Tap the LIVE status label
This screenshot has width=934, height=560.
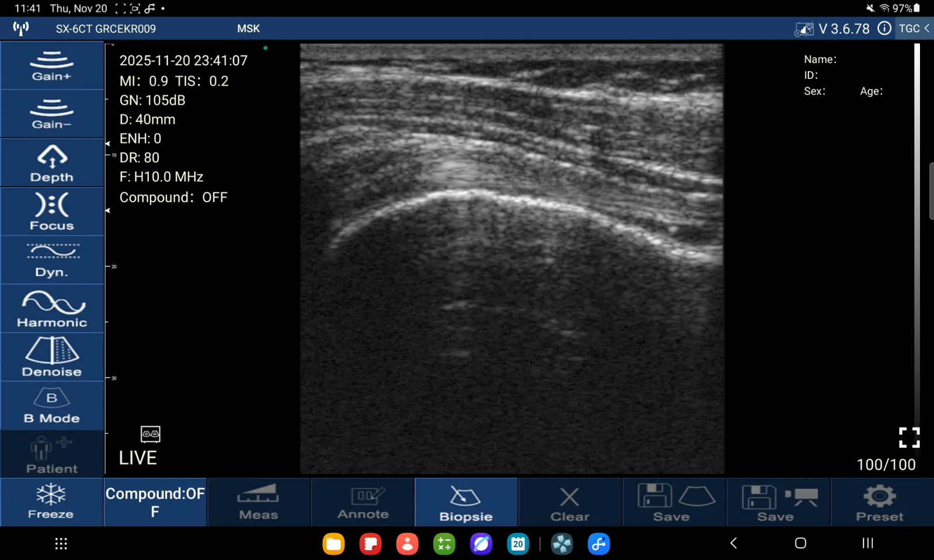(138, 458)
